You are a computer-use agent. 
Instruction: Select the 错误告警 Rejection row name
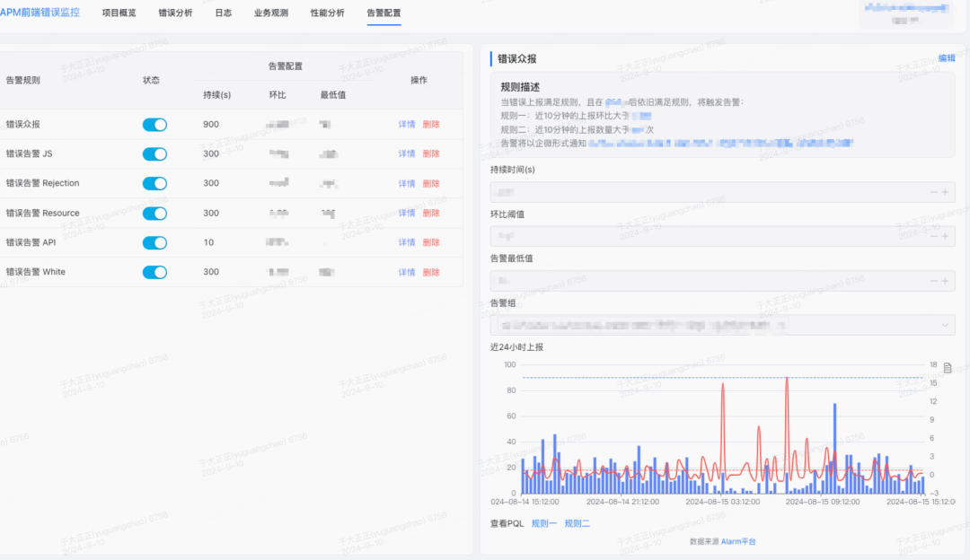click(x=43, y=183)
